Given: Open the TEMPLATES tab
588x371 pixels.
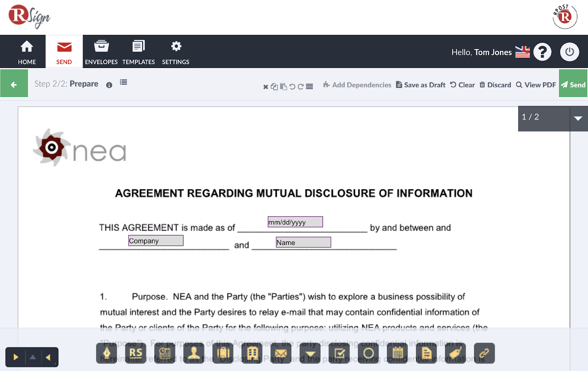Looking at the screenshot, I should coord(139,52).
